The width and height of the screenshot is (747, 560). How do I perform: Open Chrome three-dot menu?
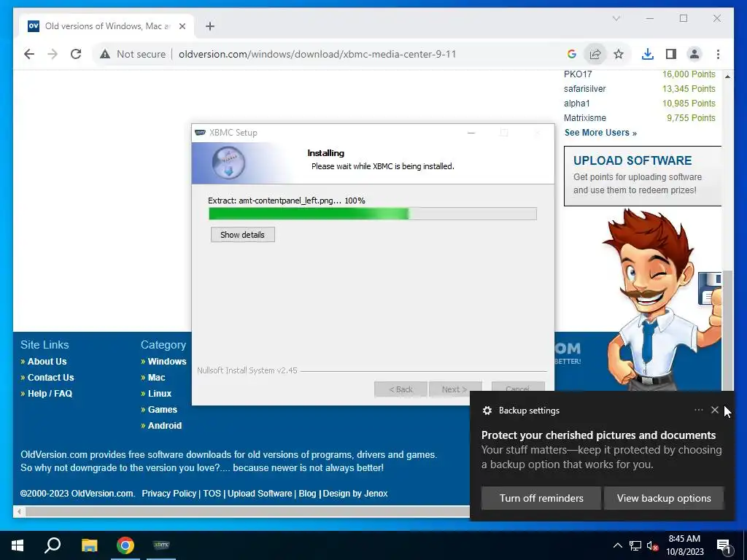click(x=718, y=54)
